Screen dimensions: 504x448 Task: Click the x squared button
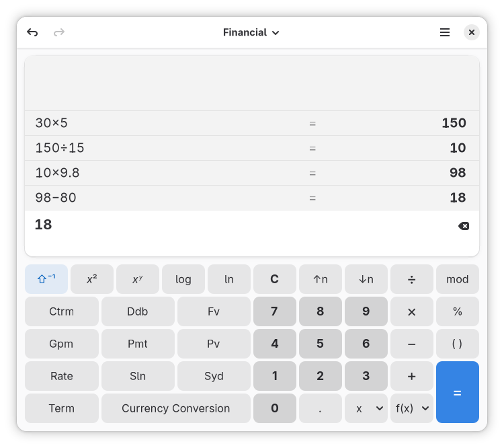click(92, 279)
